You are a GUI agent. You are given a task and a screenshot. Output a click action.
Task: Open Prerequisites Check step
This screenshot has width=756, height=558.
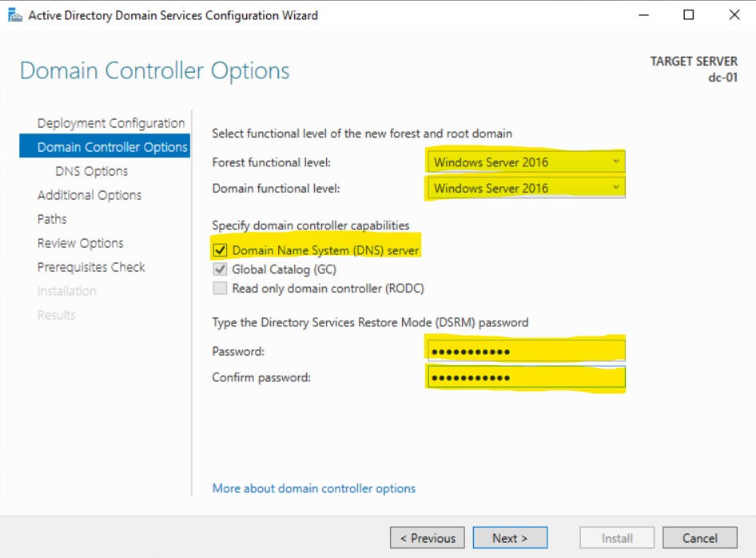tap(91, 267)
